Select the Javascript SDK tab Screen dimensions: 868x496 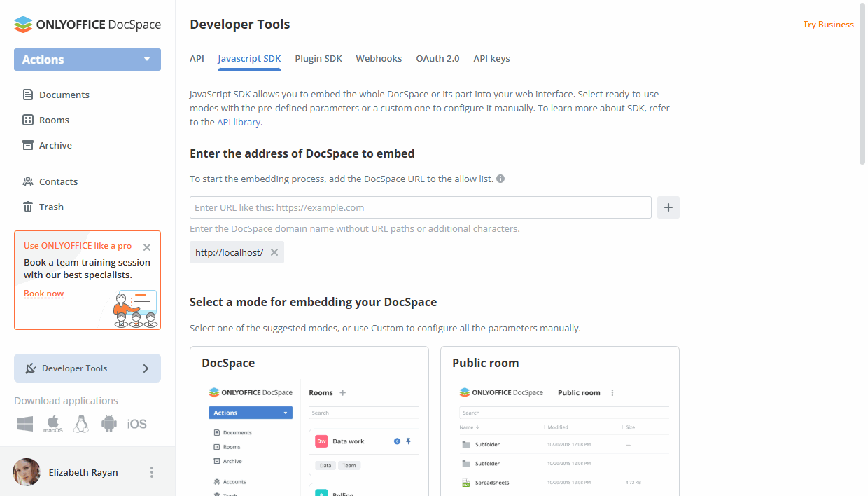249,59
